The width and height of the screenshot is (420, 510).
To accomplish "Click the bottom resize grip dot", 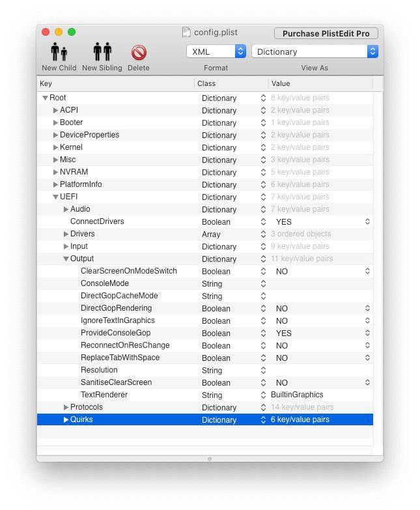I will point(210,459).
